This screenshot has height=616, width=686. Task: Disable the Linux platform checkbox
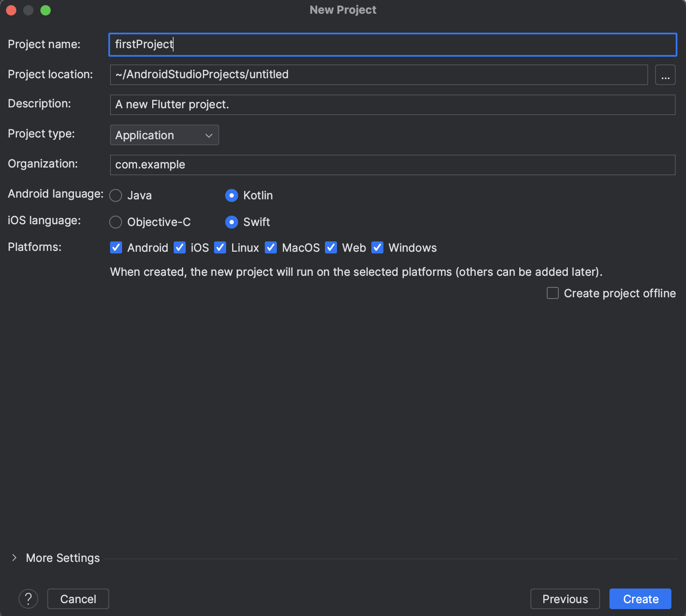click(x=220, y=248)
